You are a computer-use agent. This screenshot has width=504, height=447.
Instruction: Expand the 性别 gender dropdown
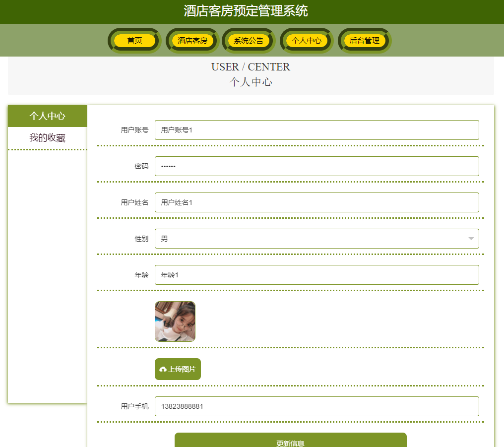[317, 239]
